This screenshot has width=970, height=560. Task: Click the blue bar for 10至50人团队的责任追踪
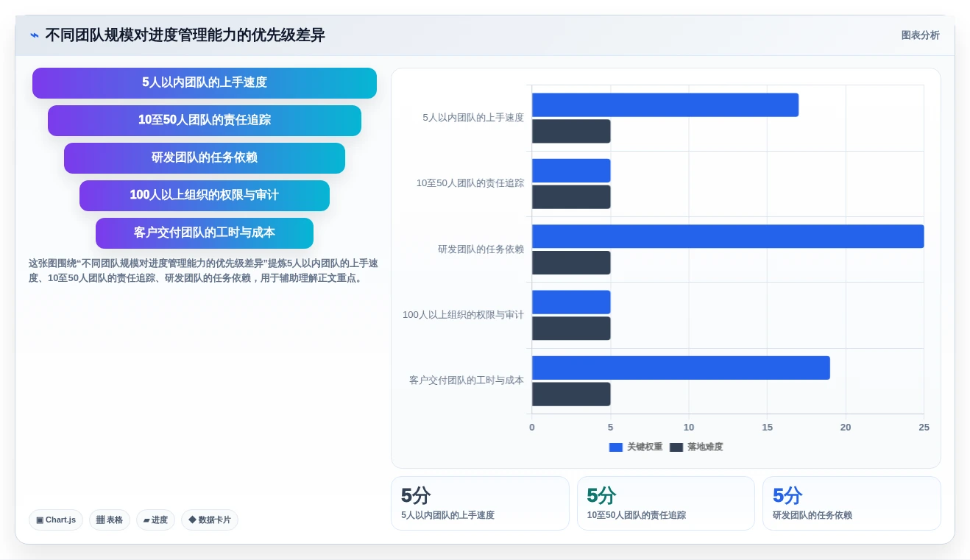tap(571, 171)
